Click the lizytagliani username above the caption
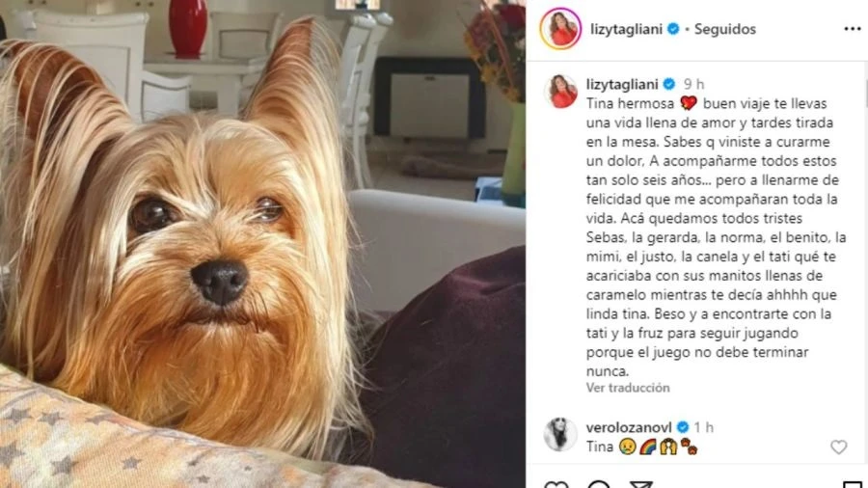Image resolution: width=868 pixels, height=488 pixels. (x=622, y=84)
